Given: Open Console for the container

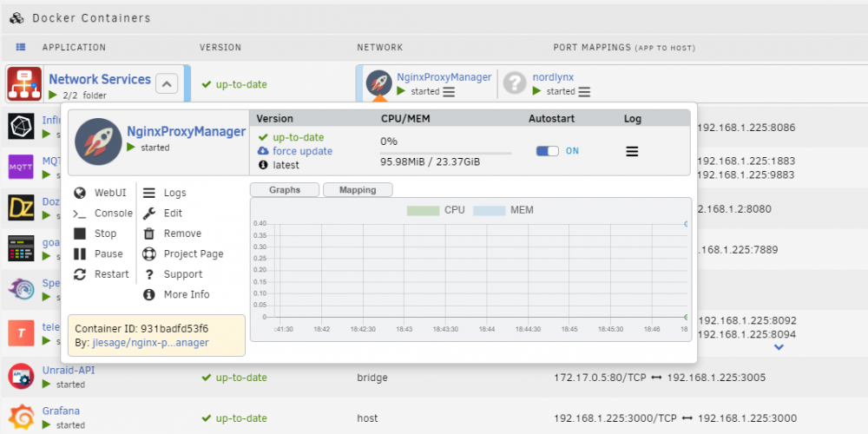Looking at the screenshot, I should coord(103,214).
